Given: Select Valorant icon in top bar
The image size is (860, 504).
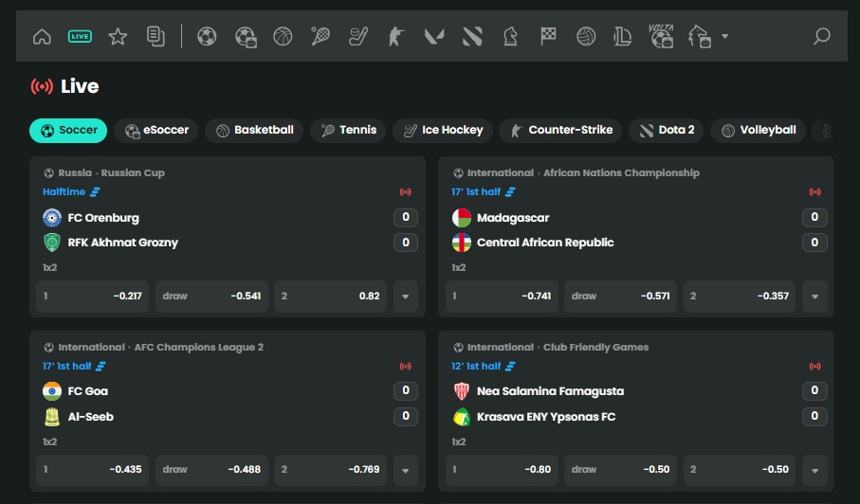Looking at the screenshot, I should click(434, 37).
